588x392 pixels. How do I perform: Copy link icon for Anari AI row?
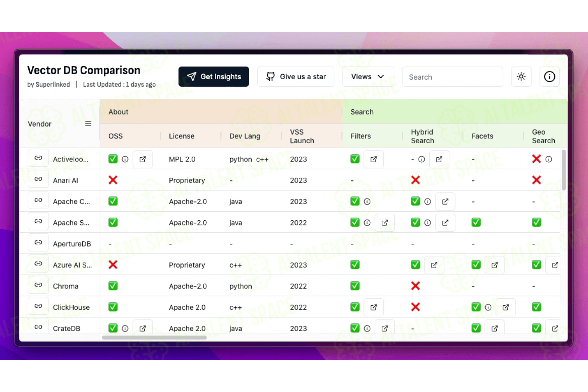[38, 179]
